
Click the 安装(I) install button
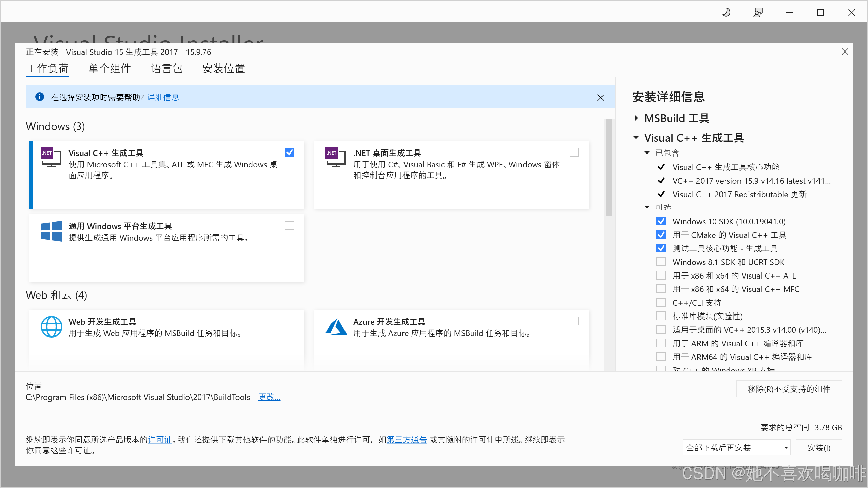(x=818, y=448)
